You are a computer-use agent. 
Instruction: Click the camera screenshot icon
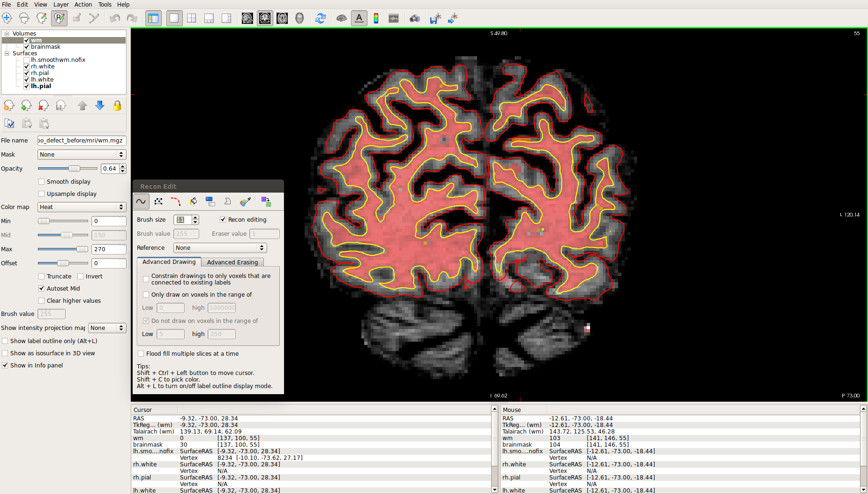(x=414, y=18)
